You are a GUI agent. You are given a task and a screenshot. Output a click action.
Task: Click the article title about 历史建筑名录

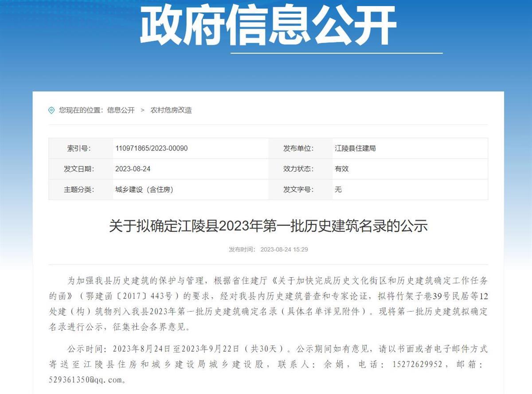click(x=268, y=226)
